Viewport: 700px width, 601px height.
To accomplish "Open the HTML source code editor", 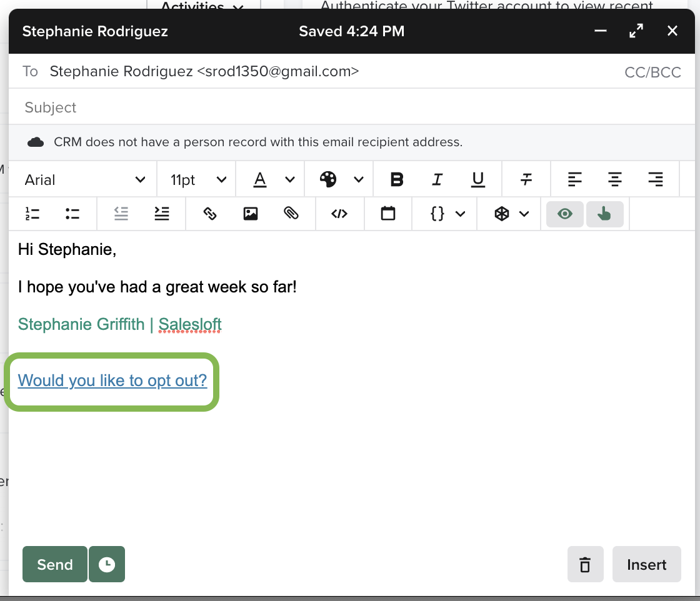I will click(x=339, y=214).
